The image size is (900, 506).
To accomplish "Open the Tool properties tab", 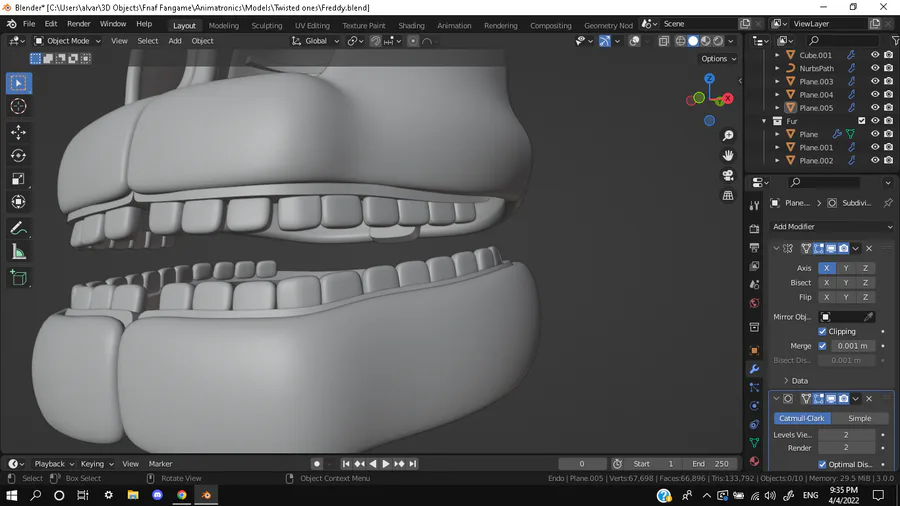I will tap(754, 205).
